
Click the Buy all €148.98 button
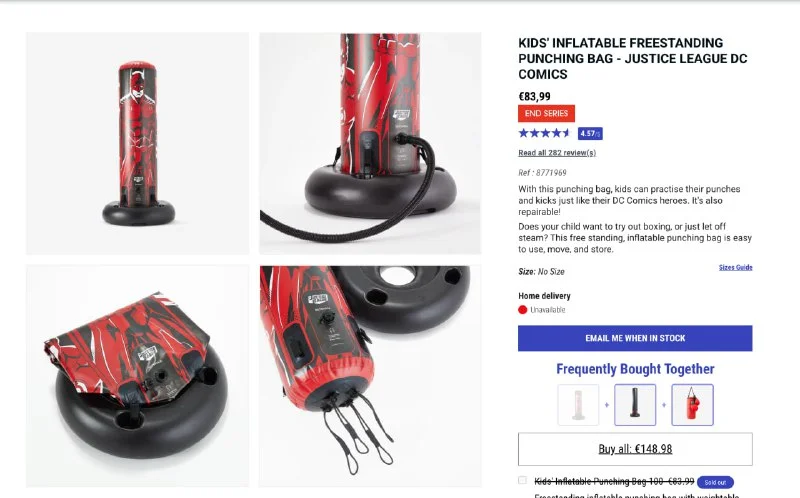635,449
